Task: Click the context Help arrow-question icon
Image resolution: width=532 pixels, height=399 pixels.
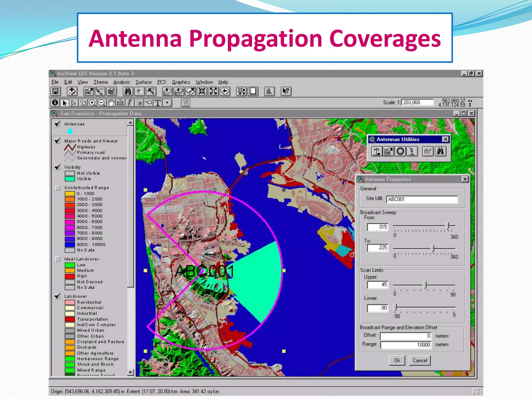Action: click(x=286, y=91)
